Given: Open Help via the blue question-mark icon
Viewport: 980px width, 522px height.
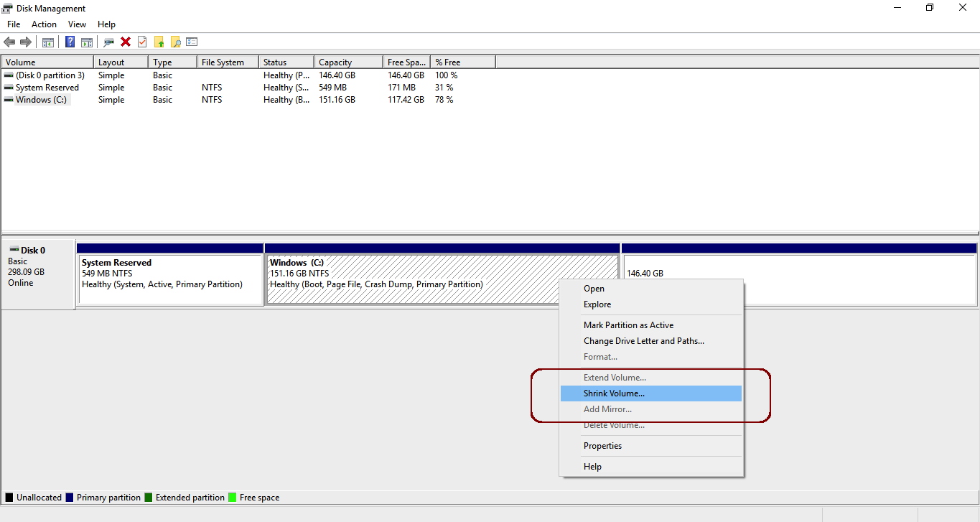Looking at the screenshot, I should click(70, 42).
